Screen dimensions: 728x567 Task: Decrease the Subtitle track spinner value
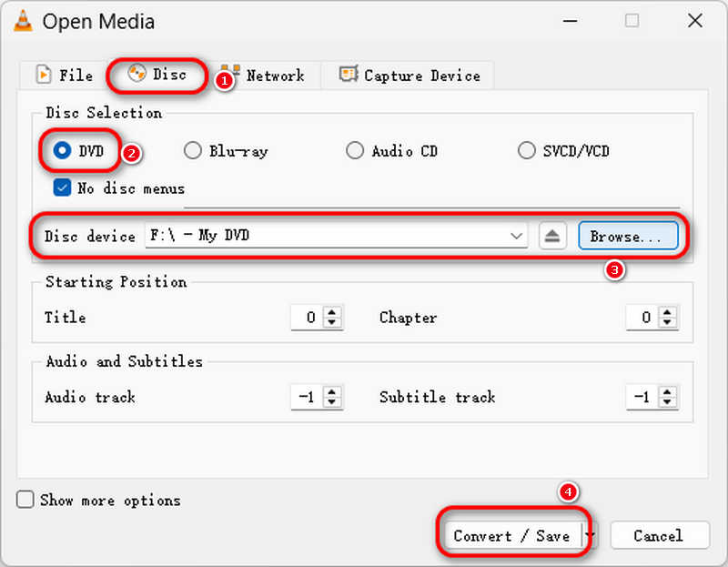[x=669, y=402]
